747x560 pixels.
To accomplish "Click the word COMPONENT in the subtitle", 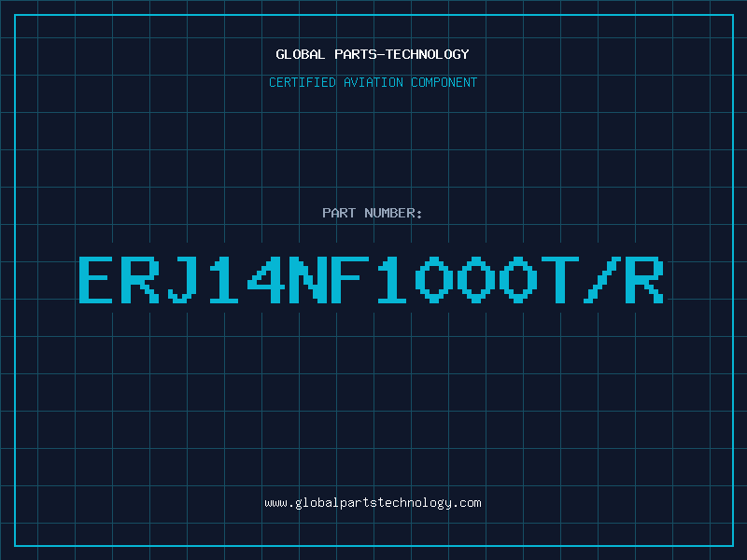I will tap(444, 82).
